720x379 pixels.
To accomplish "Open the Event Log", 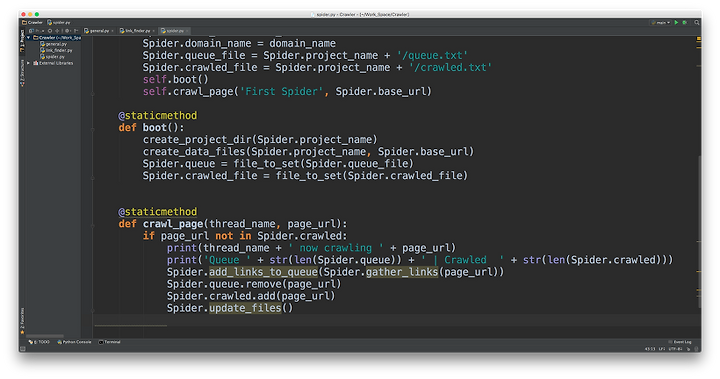I will (x=680, y=342).
